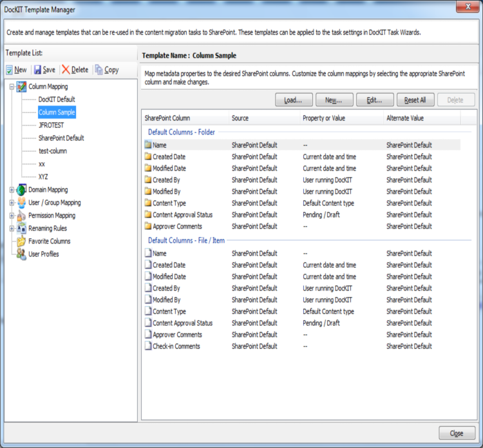This screenshot has width=483, height=448.
Task: Select the User / Group Mapping icon
Action: click(21, 203)
